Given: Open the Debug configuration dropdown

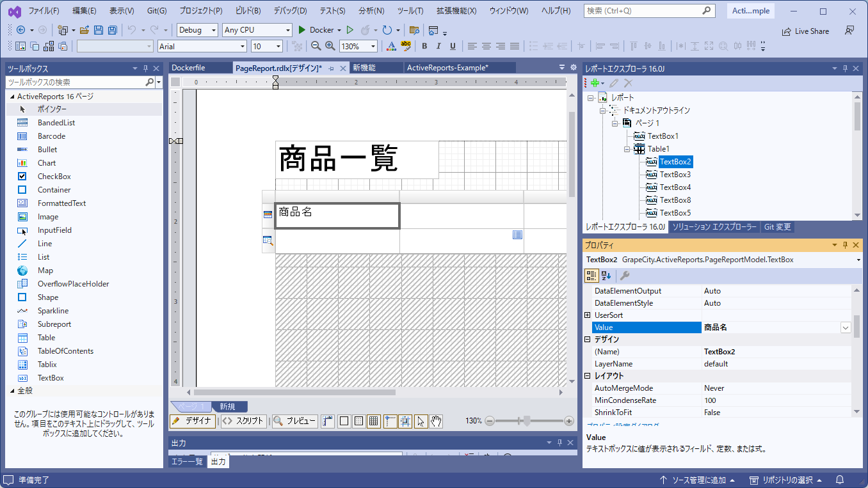Looking at the screenshot, I should 197,30.
